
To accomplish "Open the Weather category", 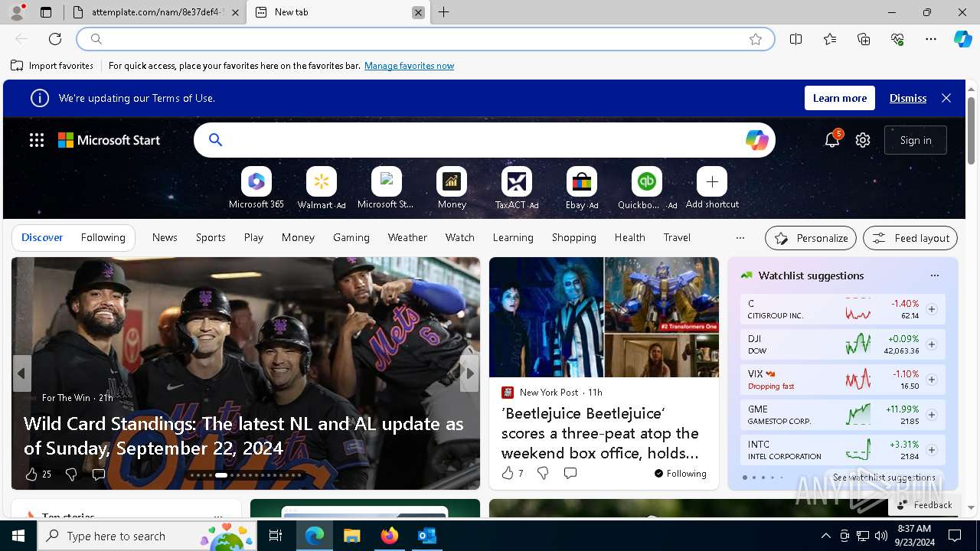I will point(407,237).
